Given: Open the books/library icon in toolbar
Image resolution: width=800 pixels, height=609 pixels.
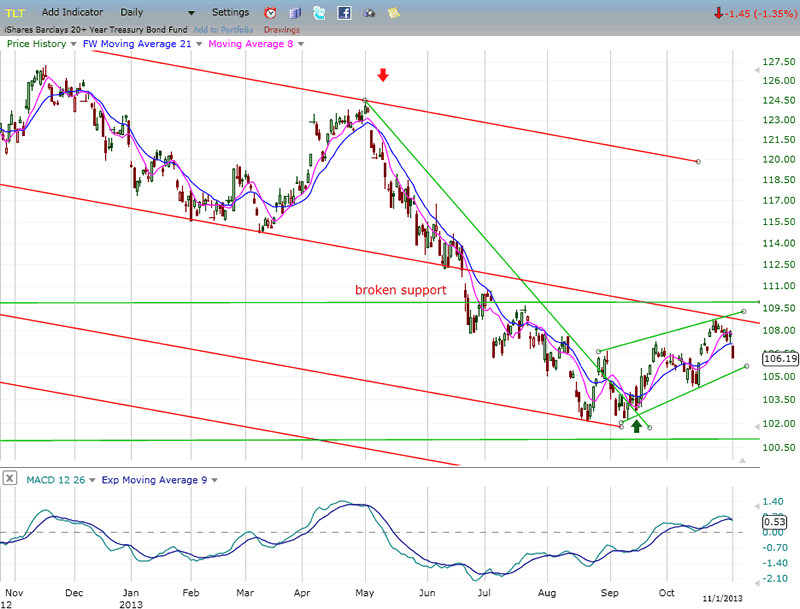Looking at the screenshot, I should [295, 13].
